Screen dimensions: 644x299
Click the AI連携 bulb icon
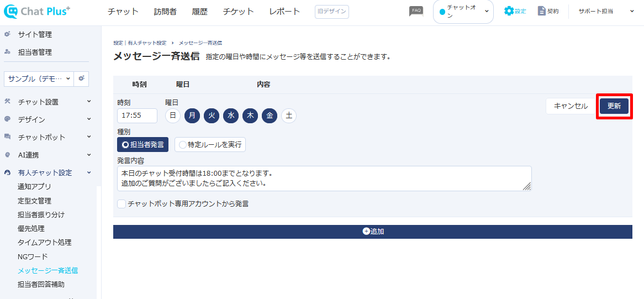pos(7,155)
